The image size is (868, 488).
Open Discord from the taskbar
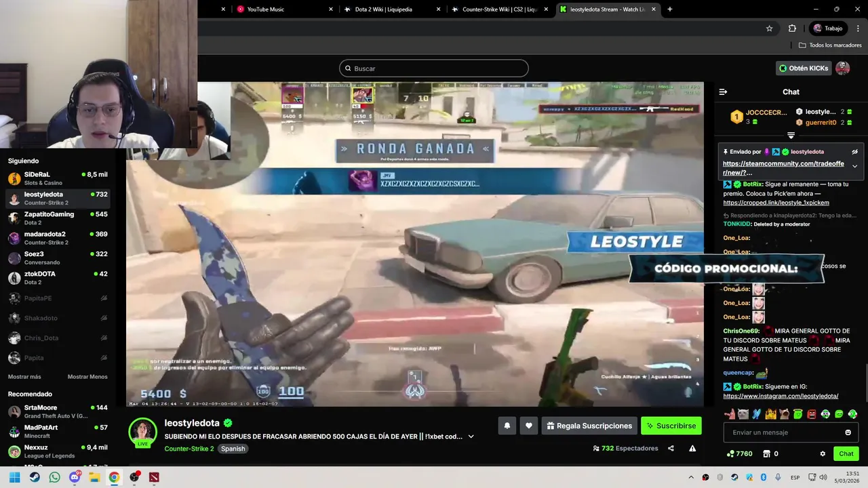pos(75,477)
